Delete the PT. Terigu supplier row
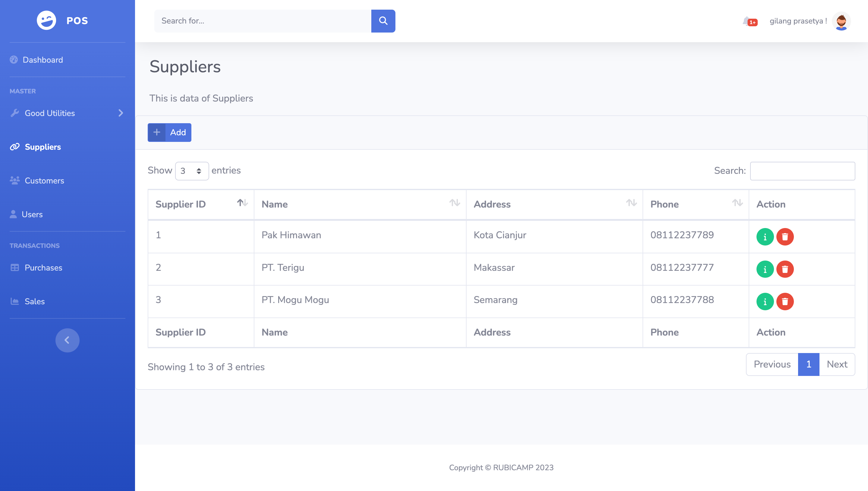 tap(785, 269)
